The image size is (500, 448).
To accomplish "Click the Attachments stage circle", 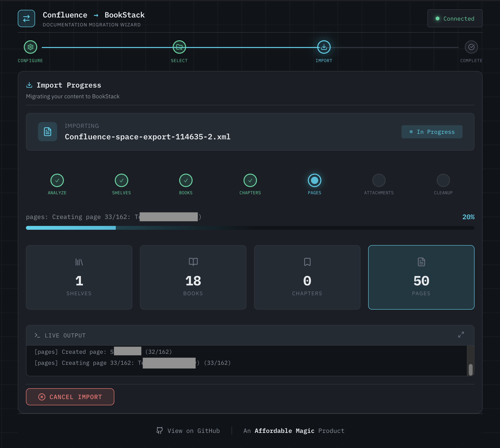I will tap(378, 180).
